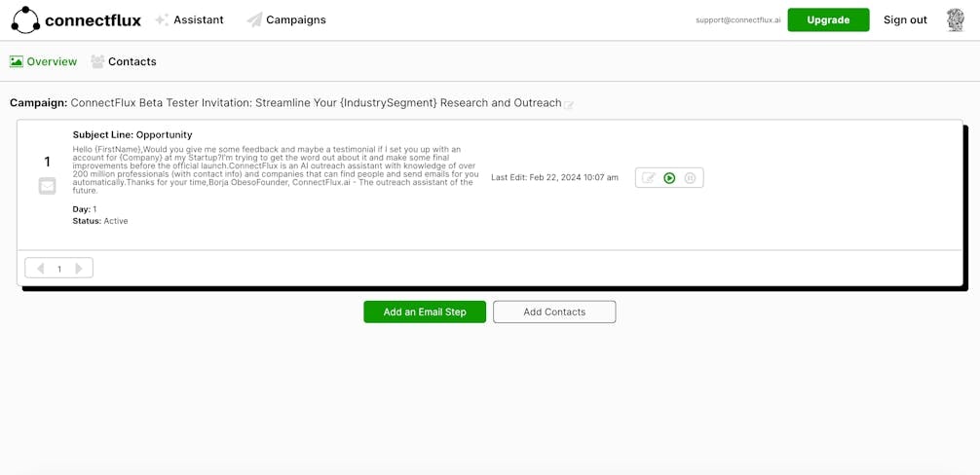Click the Overview image icon

[x=17, y=61]
